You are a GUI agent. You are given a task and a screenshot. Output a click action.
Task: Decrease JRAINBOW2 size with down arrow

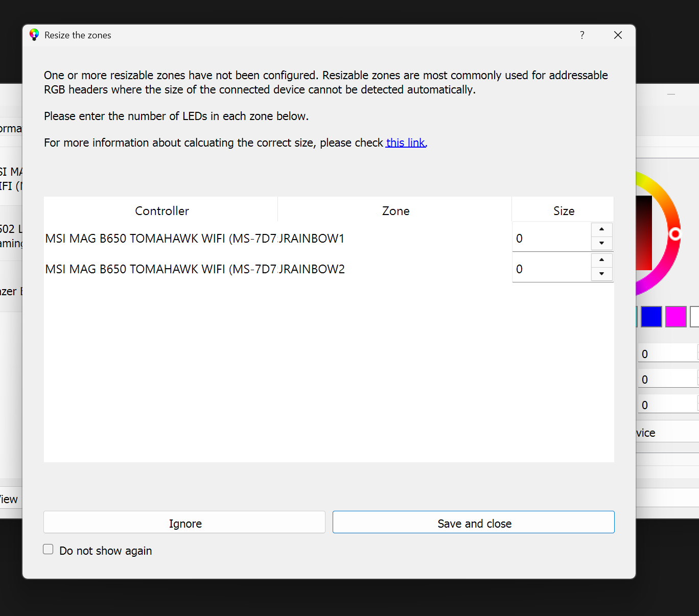tap(602, 274)
